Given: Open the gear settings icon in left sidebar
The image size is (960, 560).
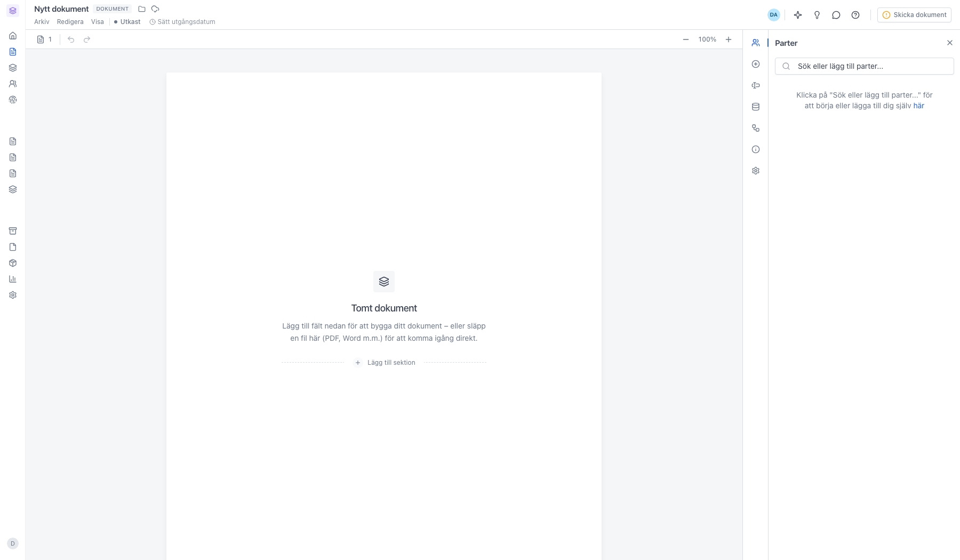Looking at the screenshot, I should tap(13, 295).
